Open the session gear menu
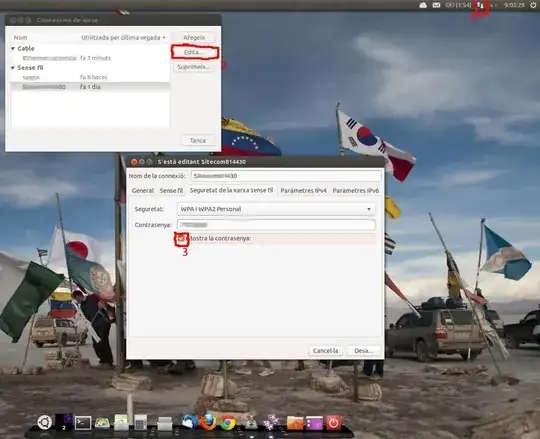 533,5
